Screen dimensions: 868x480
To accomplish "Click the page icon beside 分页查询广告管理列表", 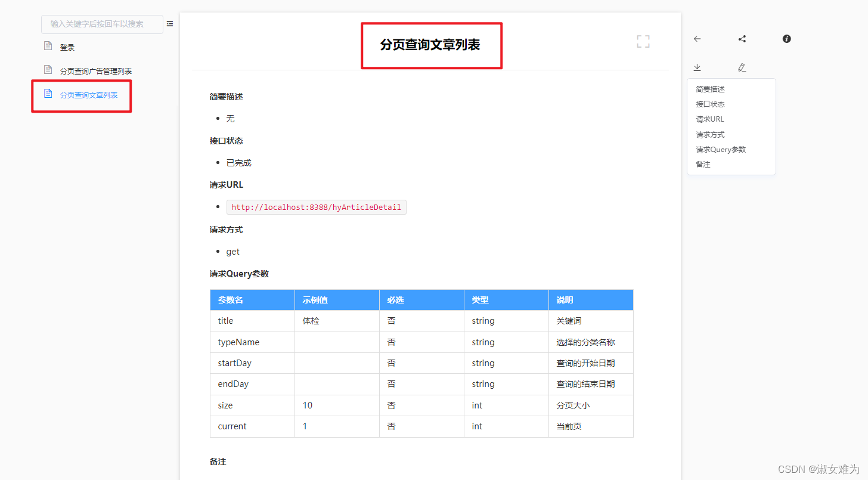I will 48,69.
